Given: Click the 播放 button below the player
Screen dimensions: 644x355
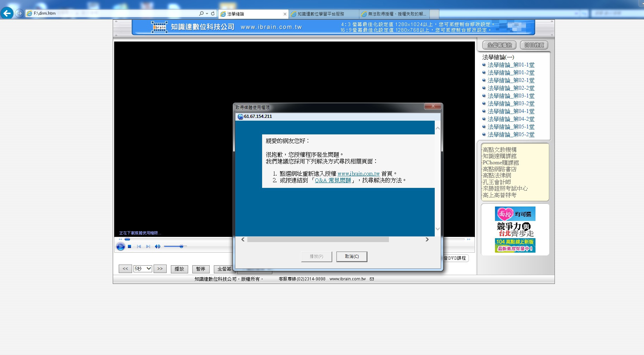Looking at the screenshot, I should [179, 269].
